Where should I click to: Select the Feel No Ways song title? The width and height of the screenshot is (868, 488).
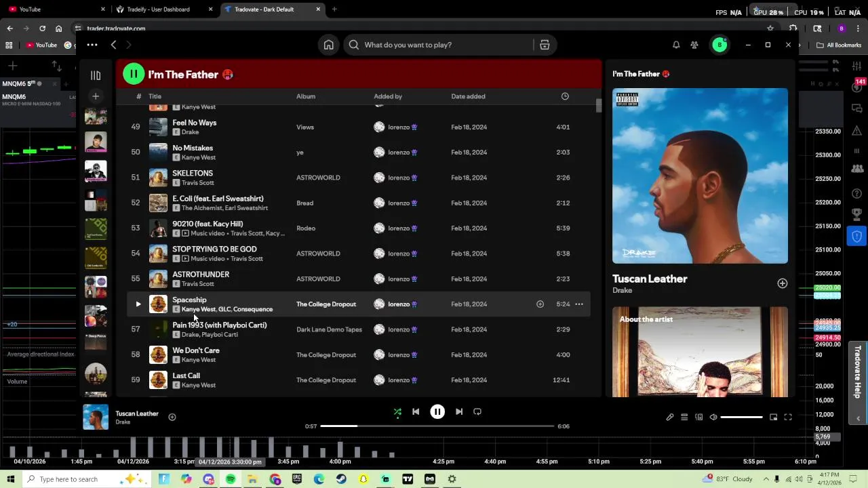[x=195, y=123]
